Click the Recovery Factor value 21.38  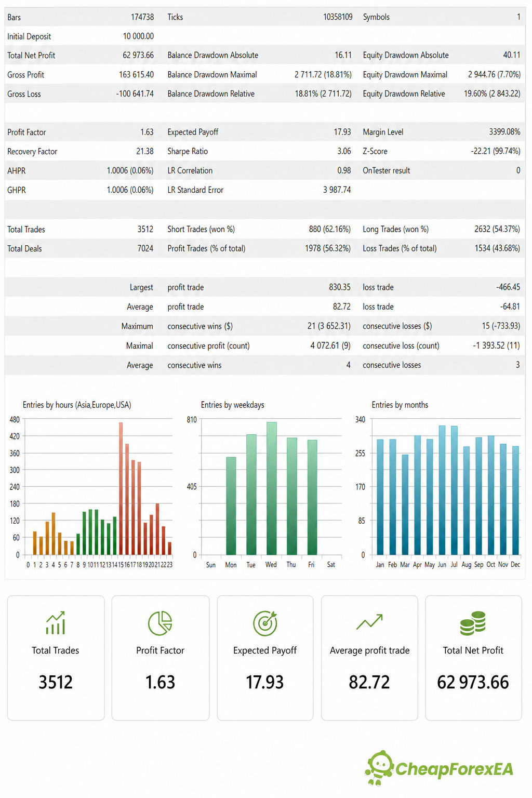point(145,152)
